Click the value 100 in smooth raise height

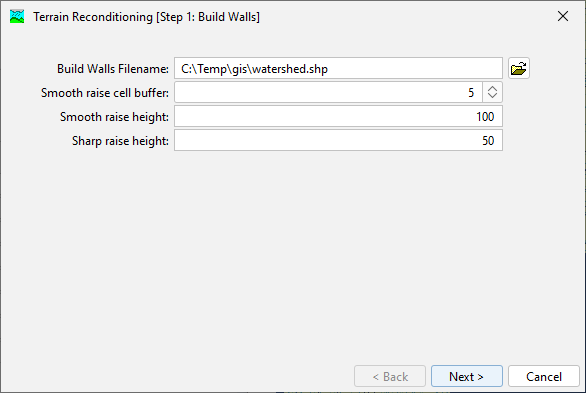tap(485, 117)
